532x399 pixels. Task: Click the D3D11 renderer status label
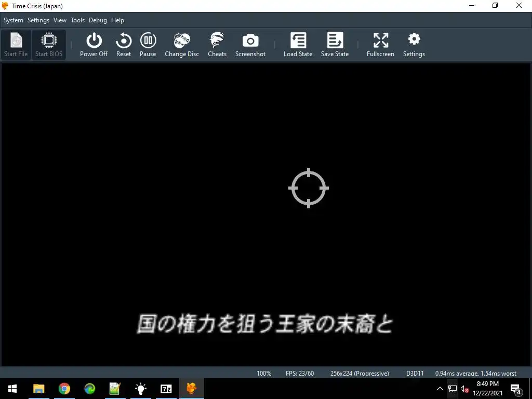pyautogui.click(x=415, y=373)
